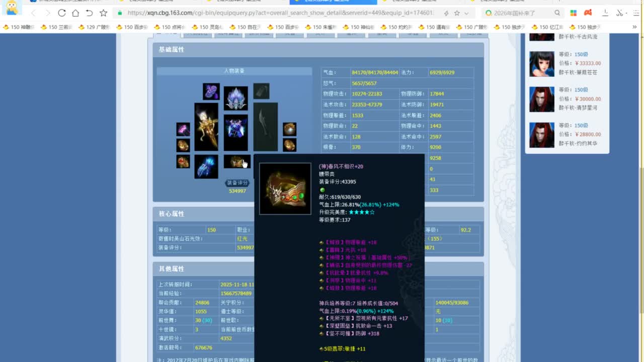Open bookmark '150 自在'

(245, 27)
